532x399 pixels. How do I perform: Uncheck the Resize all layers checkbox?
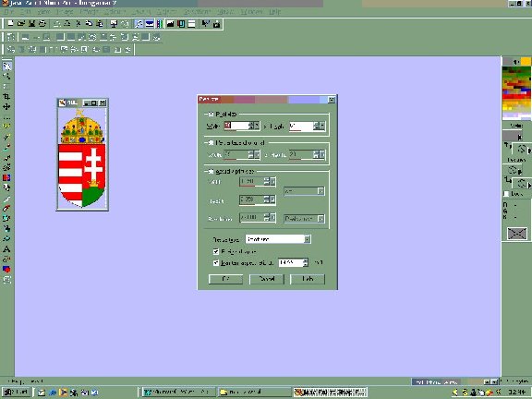click(x=216, y=251)
